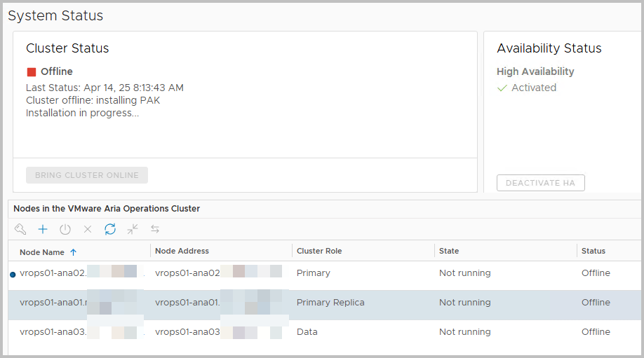The image size is (644, 358).
Task: Click the State column header
Action: [x=449, y=251]
